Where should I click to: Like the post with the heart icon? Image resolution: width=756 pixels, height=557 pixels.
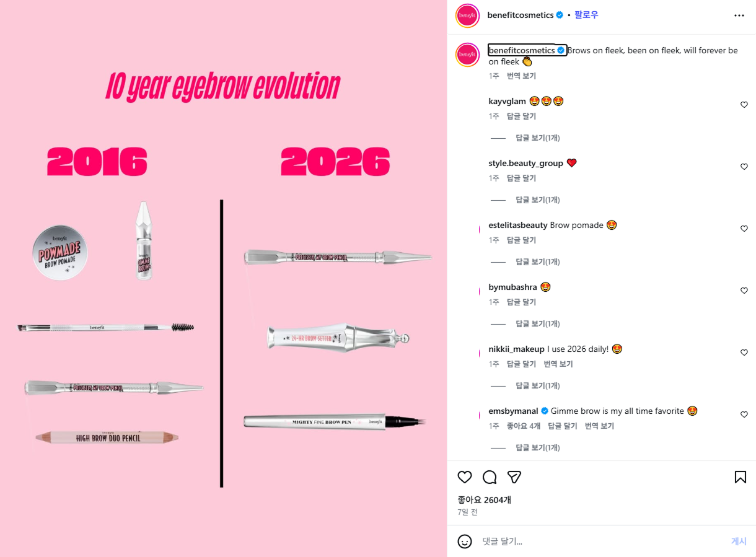(x=465, y=477)
